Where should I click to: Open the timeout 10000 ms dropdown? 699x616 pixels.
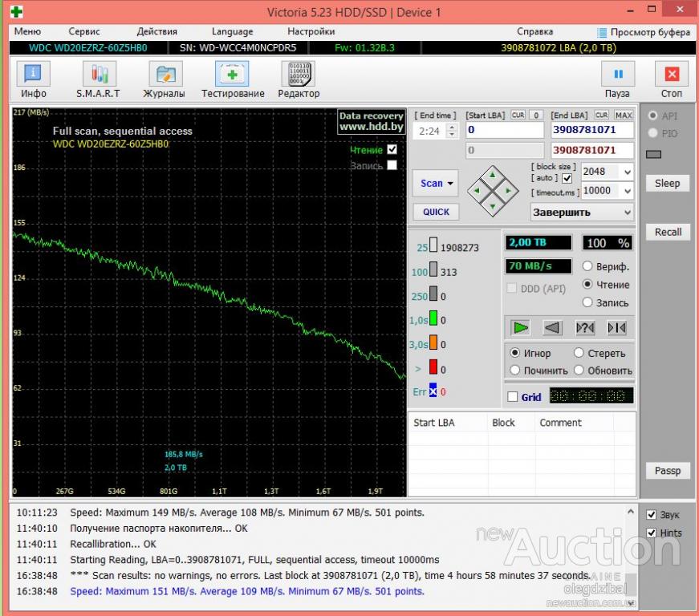pos(628,191)
